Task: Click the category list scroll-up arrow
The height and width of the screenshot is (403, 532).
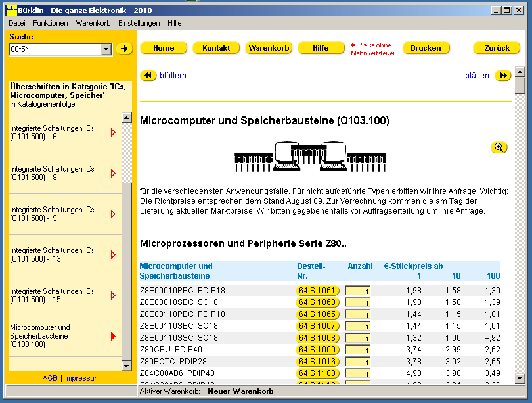Action: coord(127,118)
